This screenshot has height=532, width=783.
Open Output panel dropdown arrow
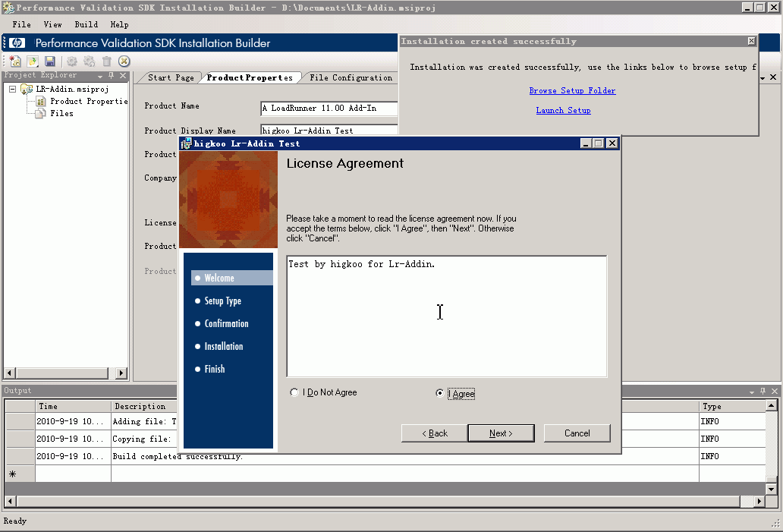(x=752, y=392)
